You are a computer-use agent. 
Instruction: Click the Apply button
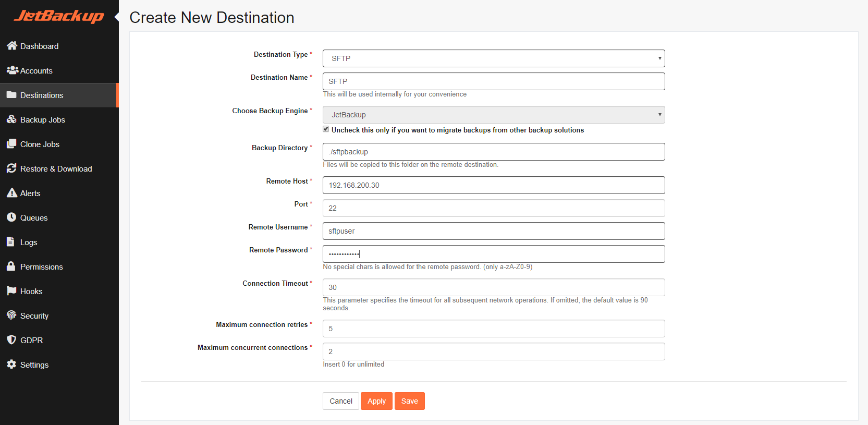(x=376, y=401)
